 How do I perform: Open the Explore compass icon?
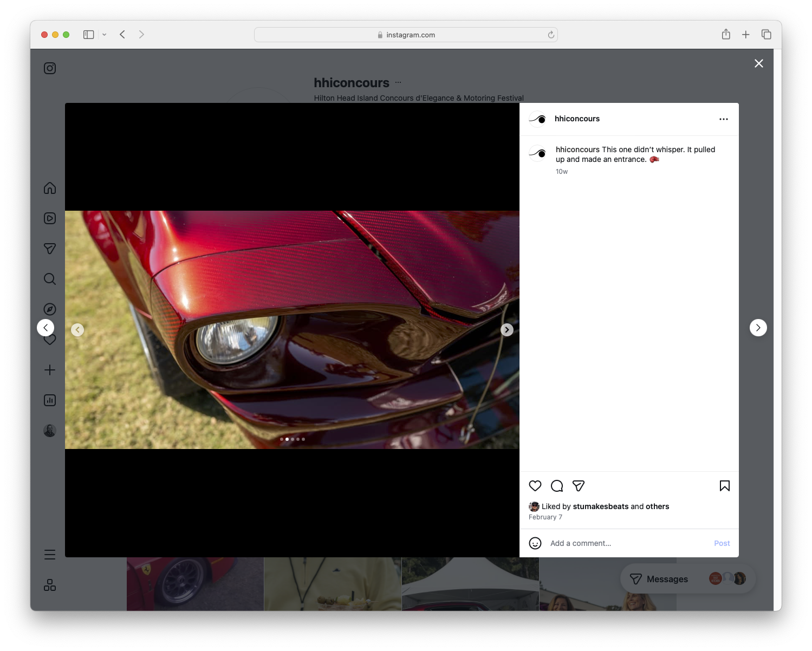50,309
